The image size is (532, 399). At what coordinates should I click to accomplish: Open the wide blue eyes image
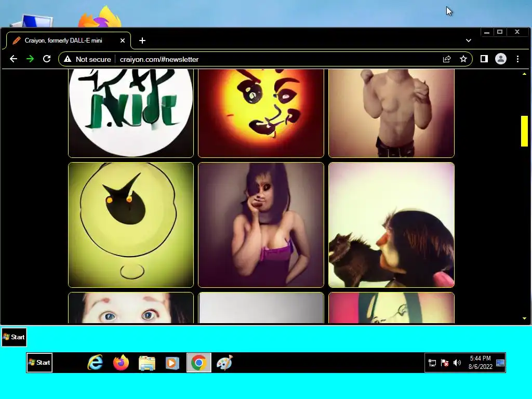[131, 308]
